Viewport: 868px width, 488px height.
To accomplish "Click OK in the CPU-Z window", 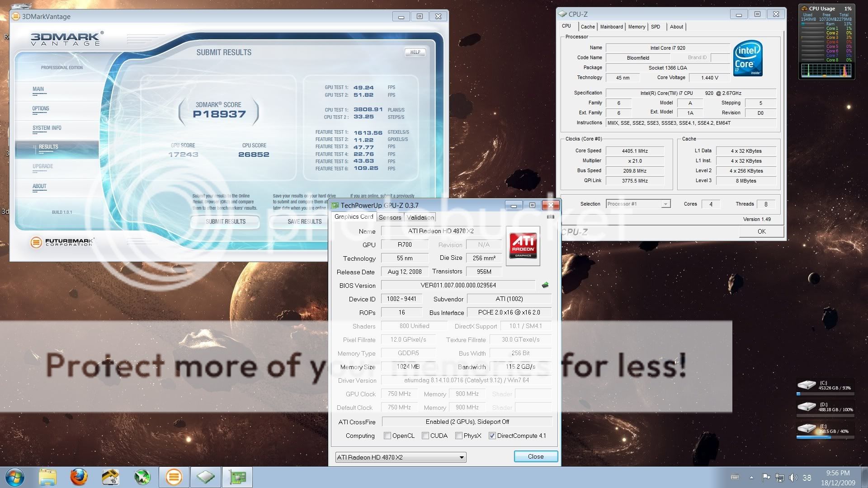I will pos(761,231).
